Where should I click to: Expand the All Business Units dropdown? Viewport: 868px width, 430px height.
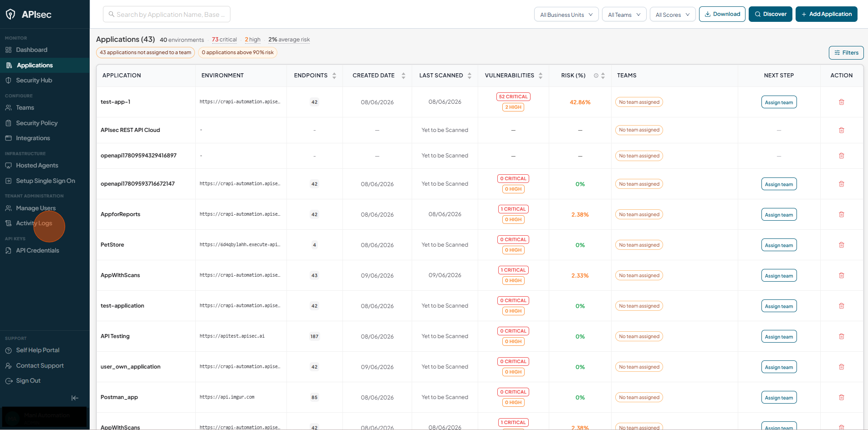point(567,14)
